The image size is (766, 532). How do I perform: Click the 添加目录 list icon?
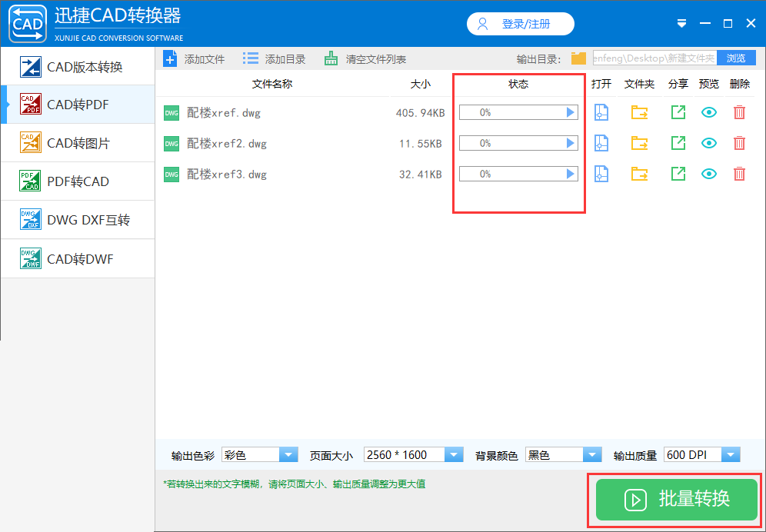pos(251,58)
